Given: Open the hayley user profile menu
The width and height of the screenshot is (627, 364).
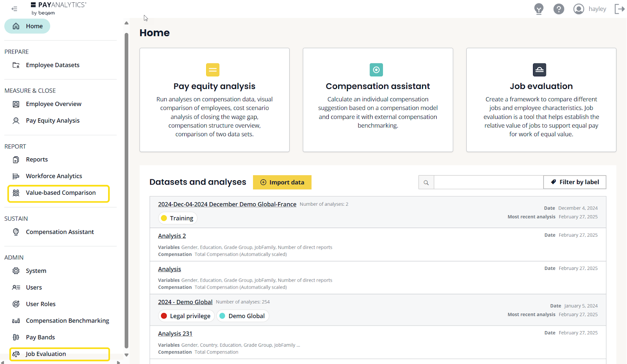Looking at the screenshot, I should coord(590,9).
